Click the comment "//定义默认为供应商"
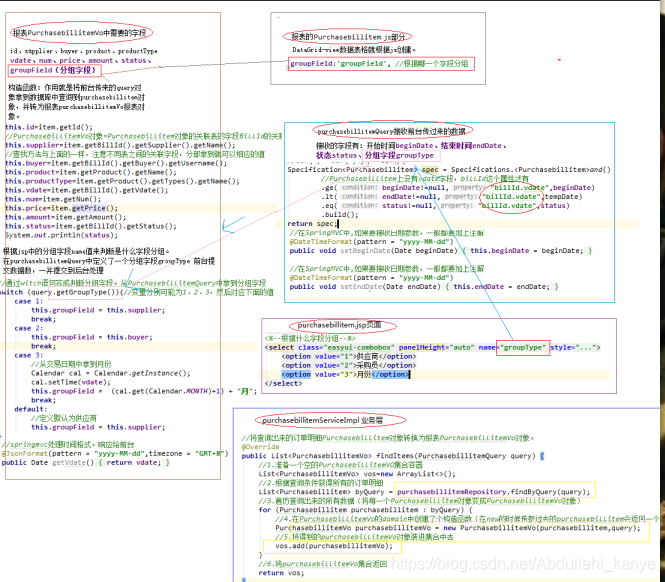The height and width of the screenshot is (582, 665). click(64, 418)
